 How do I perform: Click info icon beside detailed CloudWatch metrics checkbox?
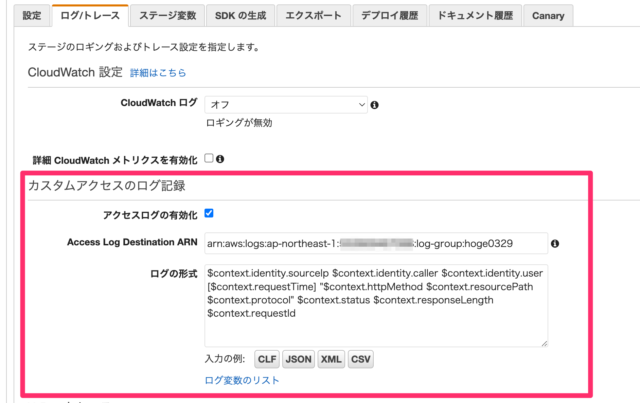coord(220,158)
